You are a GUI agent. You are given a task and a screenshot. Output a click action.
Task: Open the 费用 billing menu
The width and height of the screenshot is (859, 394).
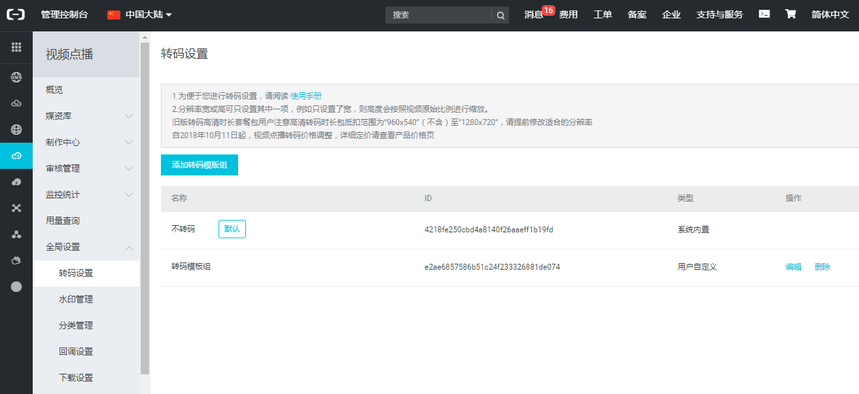(x=568, y=15)
